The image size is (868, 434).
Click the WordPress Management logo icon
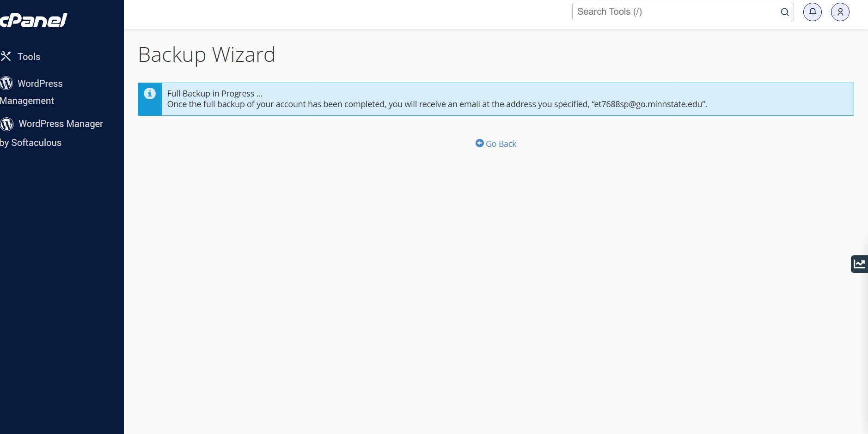pyautogui.click(x=6, y=83)
